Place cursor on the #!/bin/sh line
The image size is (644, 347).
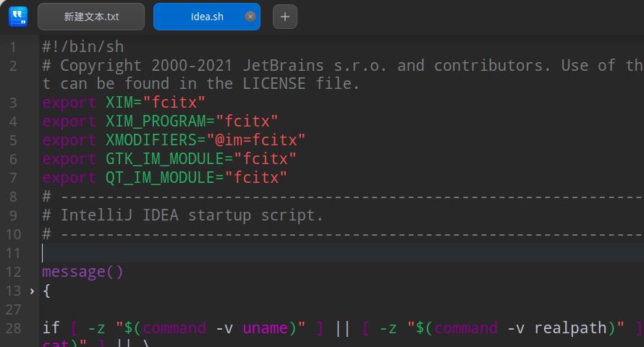tap(83, 47)
